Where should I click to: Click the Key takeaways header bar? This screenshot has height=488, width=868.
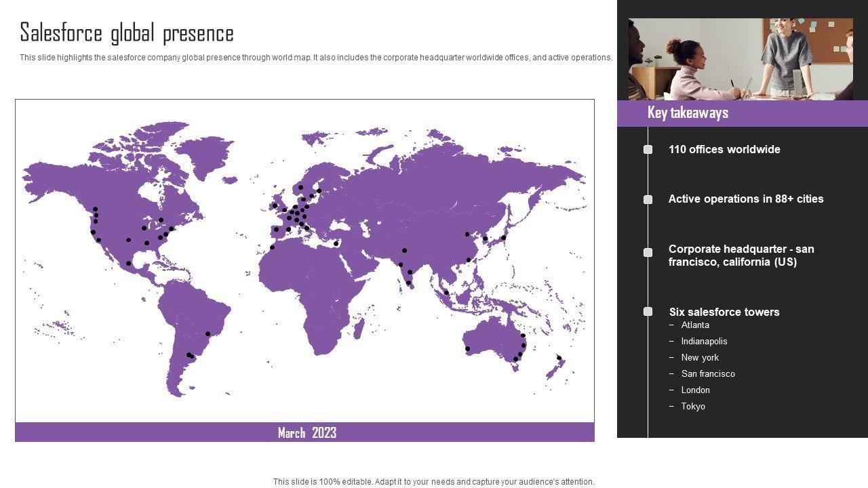click(x=742, y=113)
